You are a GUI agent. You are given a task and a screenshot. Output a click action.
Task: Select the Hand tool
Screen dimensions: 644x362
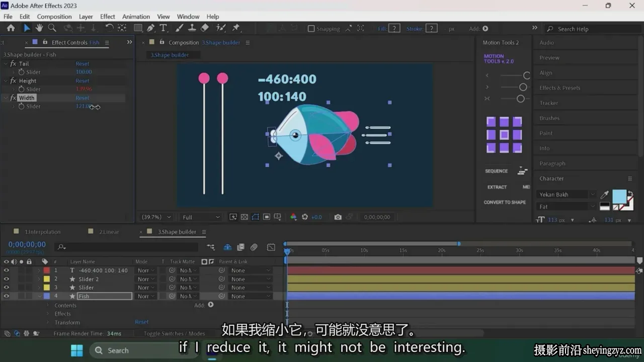pos(39,28)
